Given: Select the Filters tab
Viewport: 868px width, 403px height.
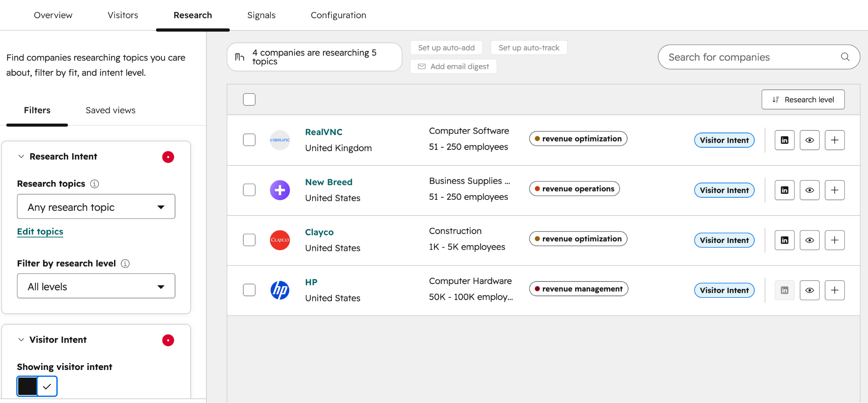Looking at the screenshot, I should [37, 110].
